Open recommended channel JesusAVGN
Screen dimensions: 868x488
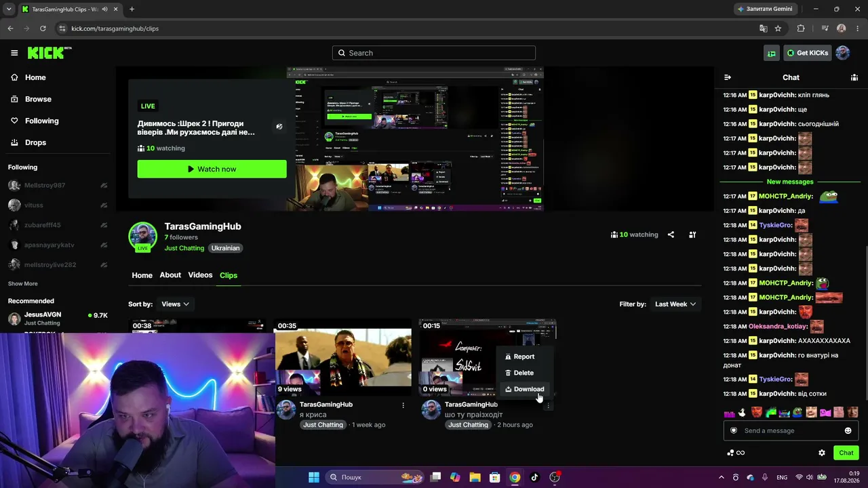tap(58, 319)
